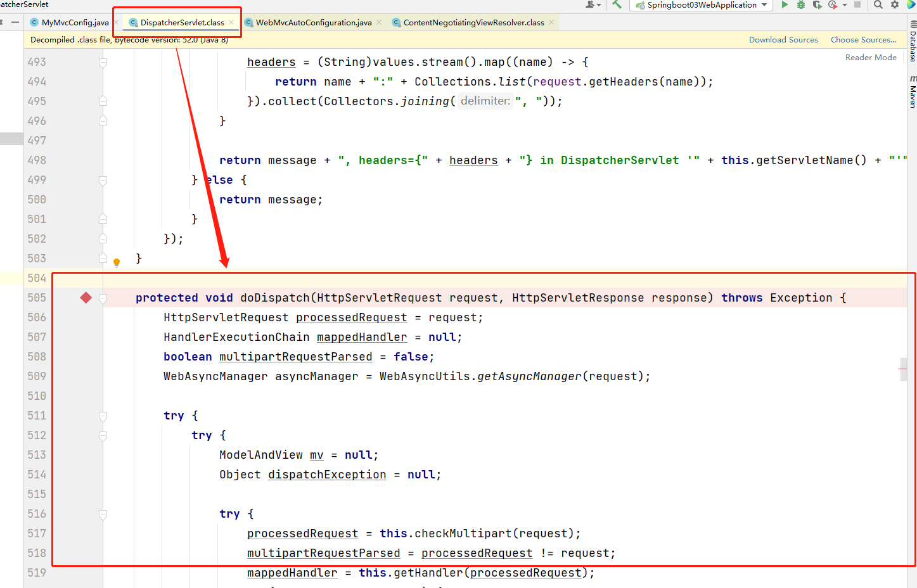Switch to the MyMvcConfig.java tab
The width and height of the screenshot is (917, 588).
[75, 22]
